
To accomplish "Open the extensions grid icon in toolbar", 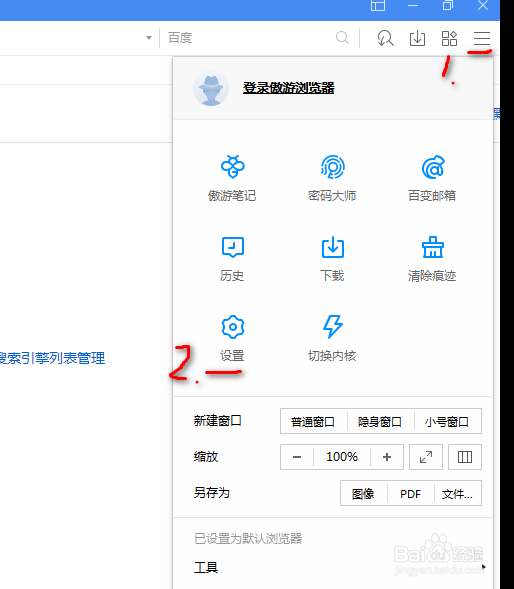I will pos(449,38).
